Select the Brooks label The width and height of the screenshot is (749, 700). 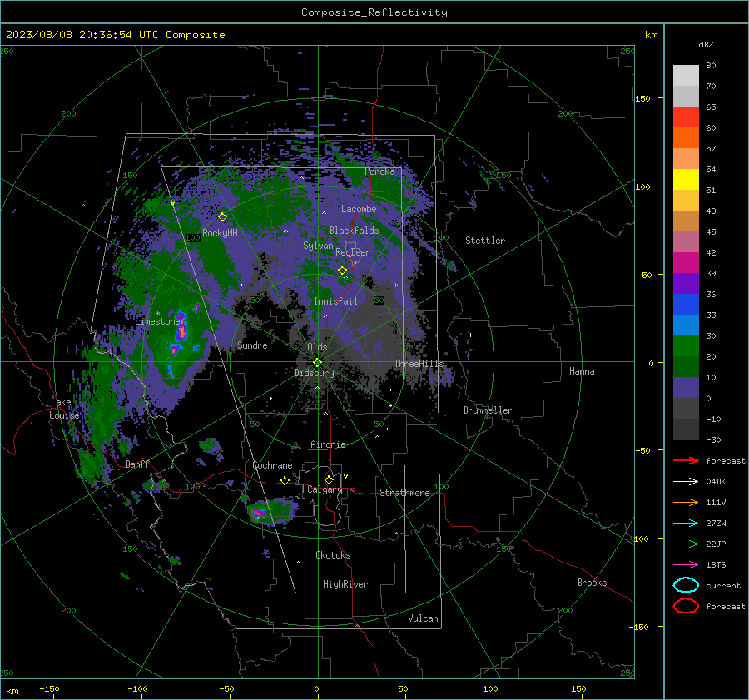pos(592,583)
